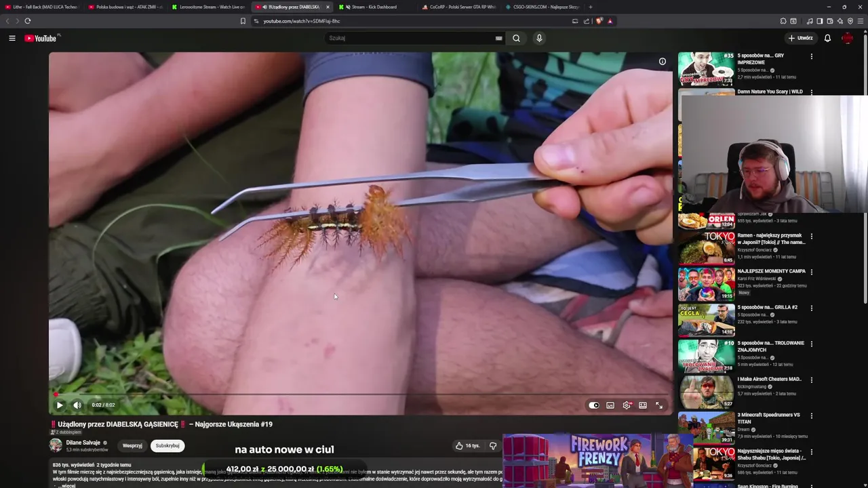Reload the page in the browser
The image size is (868, 488).
tap(28, 21)
